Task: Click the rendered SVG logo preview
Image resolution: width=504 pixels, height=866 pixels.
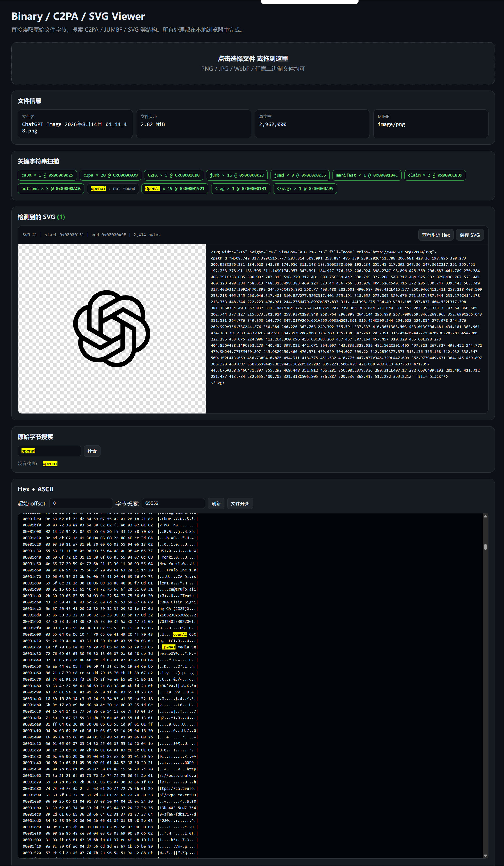Action: click(x=112, y=329)
